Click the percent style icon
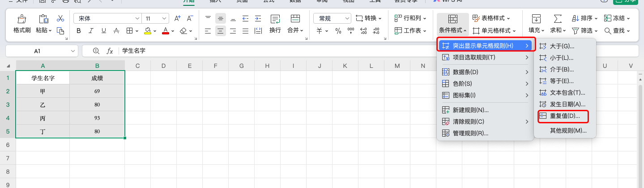 pos(338,31)
